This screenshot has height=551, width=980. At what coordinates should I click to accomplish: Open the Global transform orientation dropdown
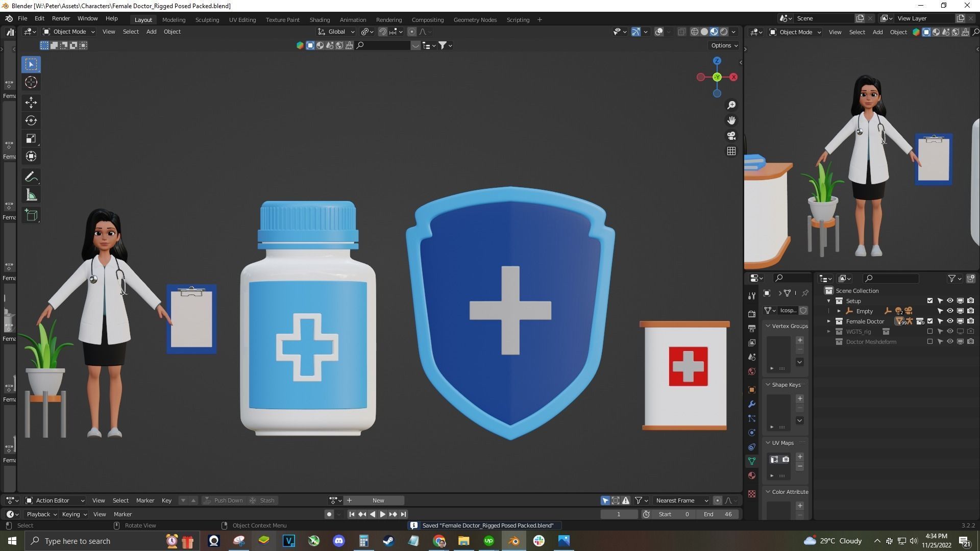point(336,32)
